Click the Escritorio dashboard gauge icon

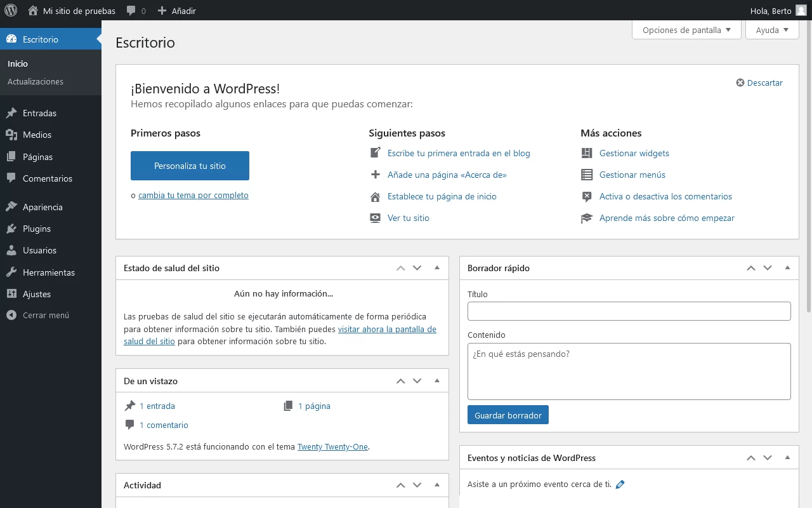[x=11, y=39]
